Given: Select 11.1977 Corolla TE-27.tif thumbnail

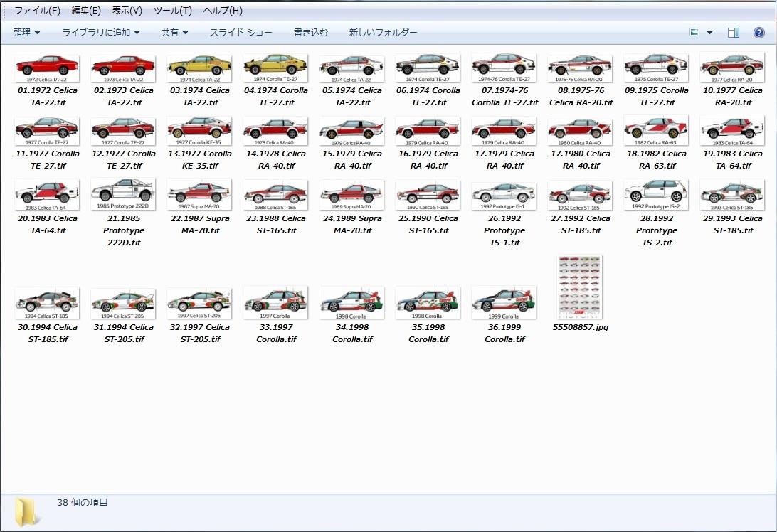Looking at the screenshot, I should coord(47,132).
